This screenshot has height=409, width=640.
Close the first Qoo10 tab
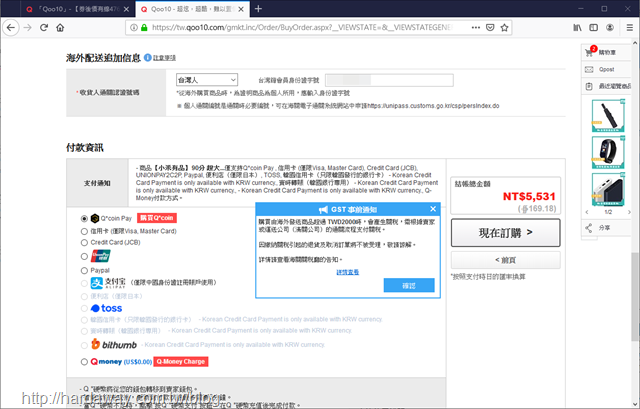126,9
